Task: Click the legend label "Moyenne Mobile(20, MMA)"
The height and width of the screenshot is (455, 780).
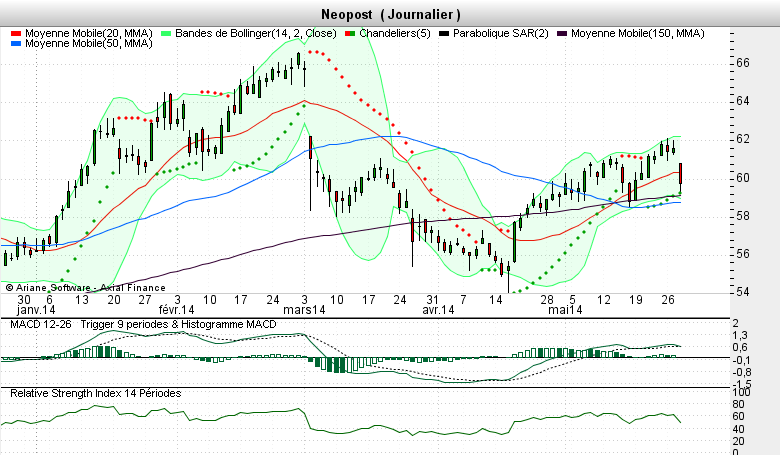Action: coord(89,33)
